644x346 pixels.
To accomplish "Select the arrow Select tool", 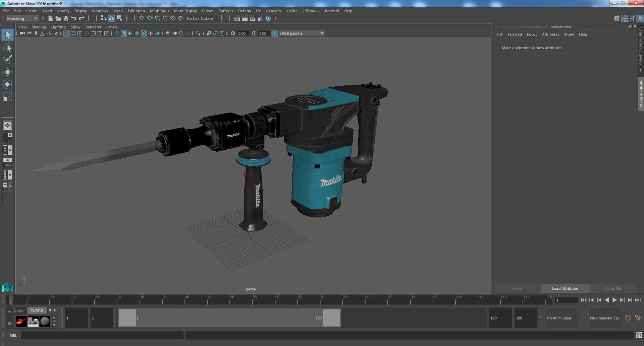I will pyautogui.click(x=7, y=35).
